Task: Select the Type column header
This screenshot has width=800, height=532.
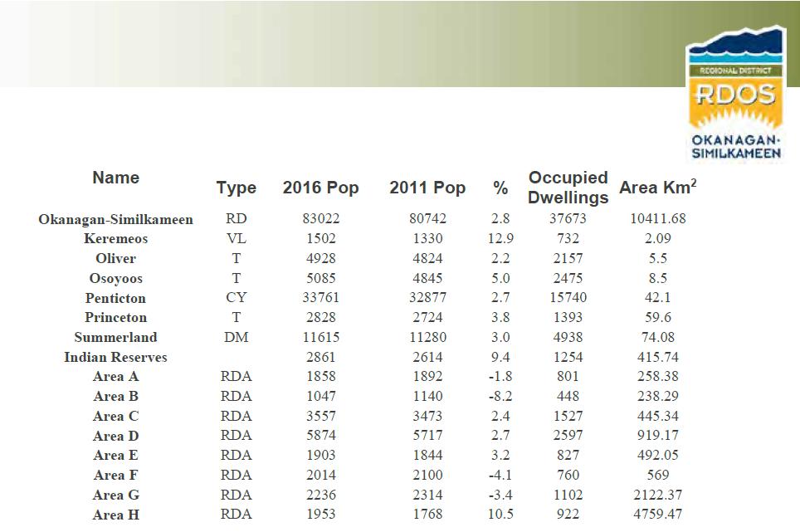Action: 236,188
